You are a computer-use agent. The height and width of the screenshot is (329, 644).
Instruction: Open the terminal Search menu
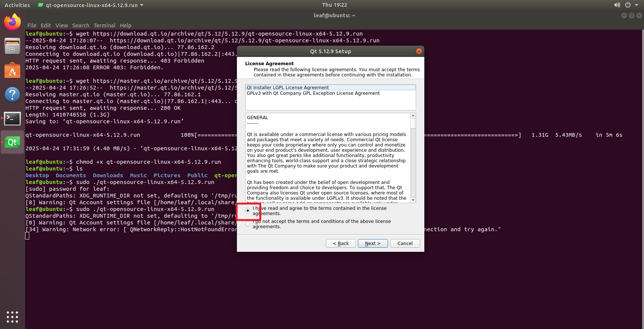tap(81, 25)
